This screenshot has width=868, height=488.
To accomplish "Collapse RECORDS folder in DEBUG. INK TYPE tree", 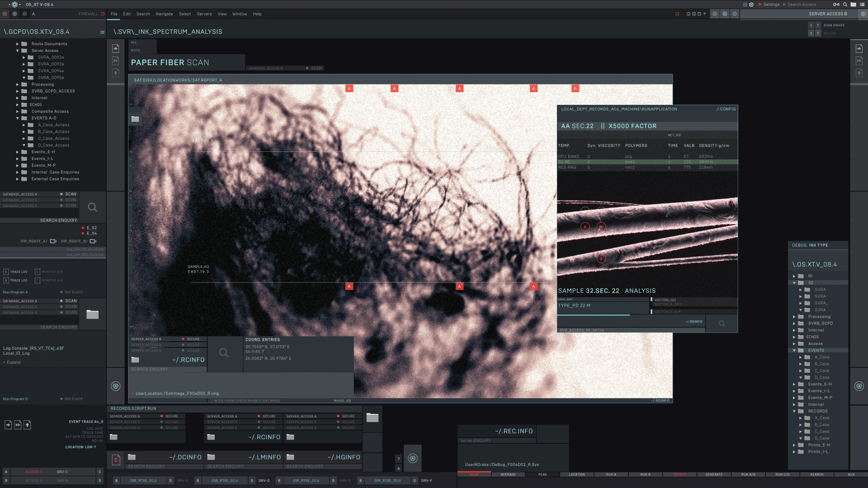I will [794, 412].
